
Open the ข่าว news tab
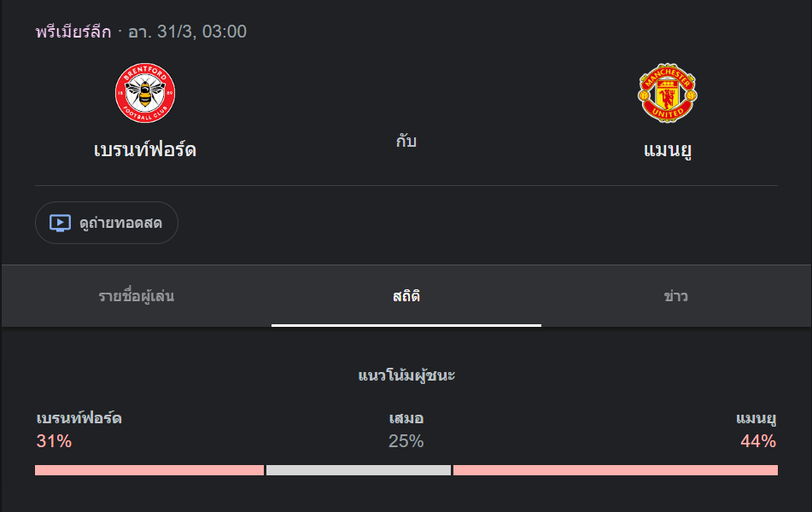[675, 296]
